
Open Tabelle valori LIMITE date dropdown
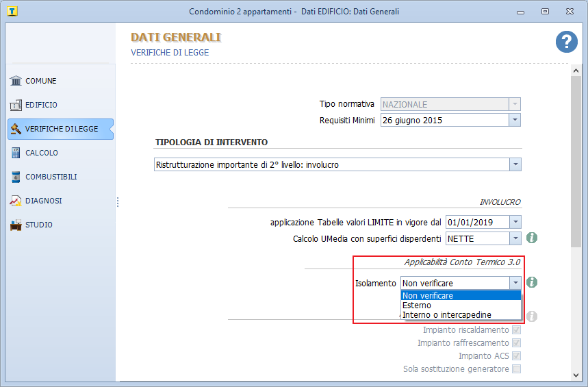coord(515,223)
